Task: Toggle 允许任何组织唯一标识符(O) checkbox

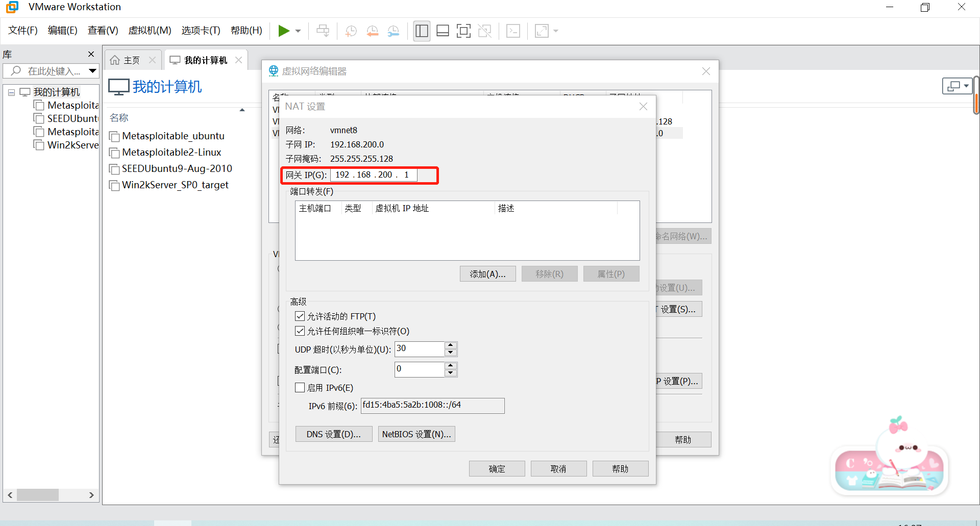Action: click(300, 331)
